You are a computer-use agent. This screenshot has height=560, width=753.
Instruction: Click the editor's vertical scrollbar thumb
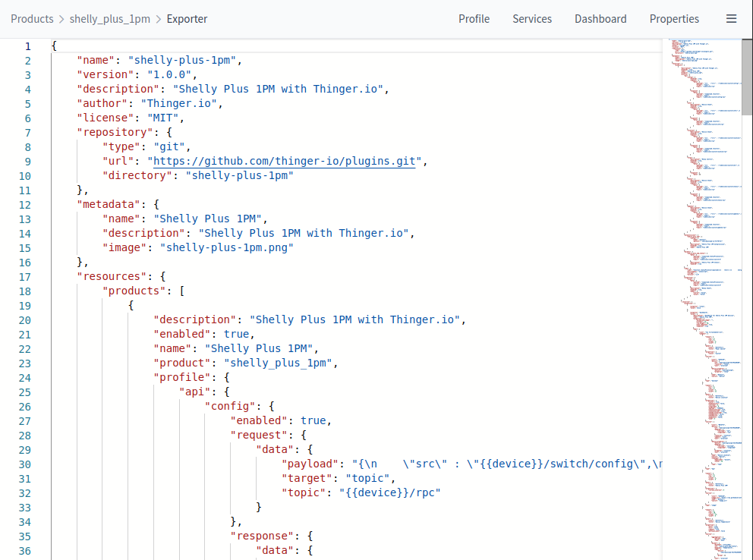(747, 76)
